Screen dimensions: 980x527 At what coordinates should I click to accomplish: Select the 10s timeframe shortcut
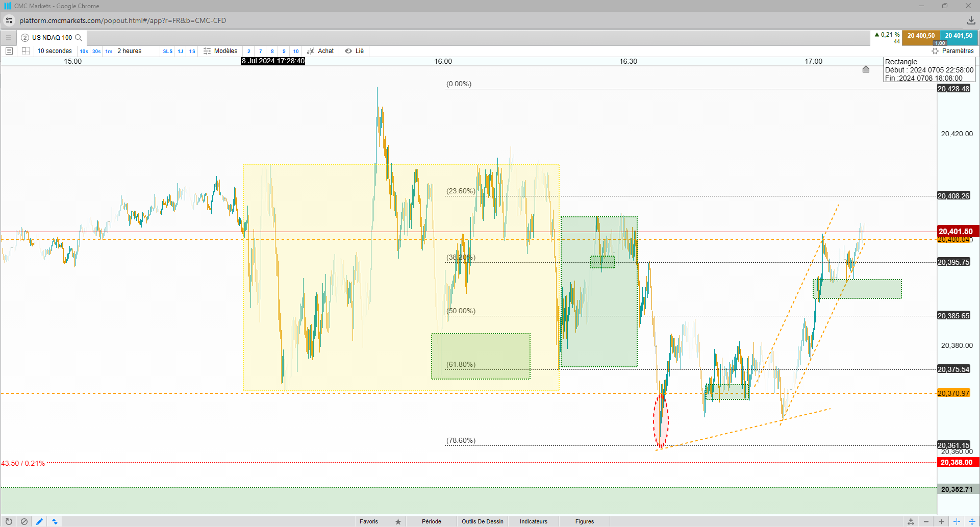84,51
